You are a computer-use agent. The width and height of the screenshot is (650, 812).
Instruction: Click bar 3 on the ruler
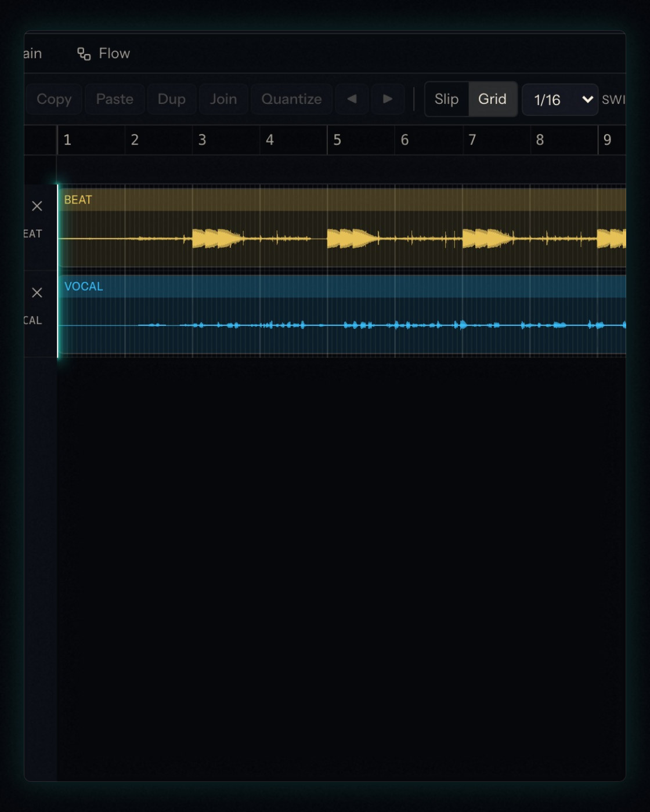(x=202, y=140)
